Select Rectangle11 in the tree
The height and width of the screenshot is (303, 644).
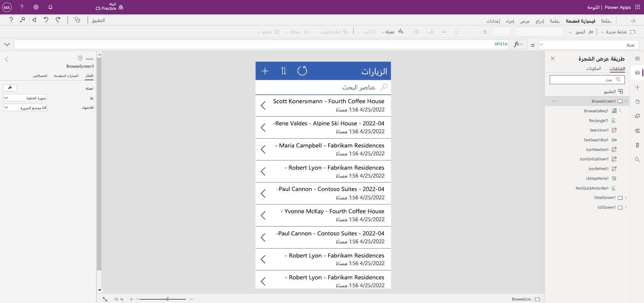click(x=598, y=120)
